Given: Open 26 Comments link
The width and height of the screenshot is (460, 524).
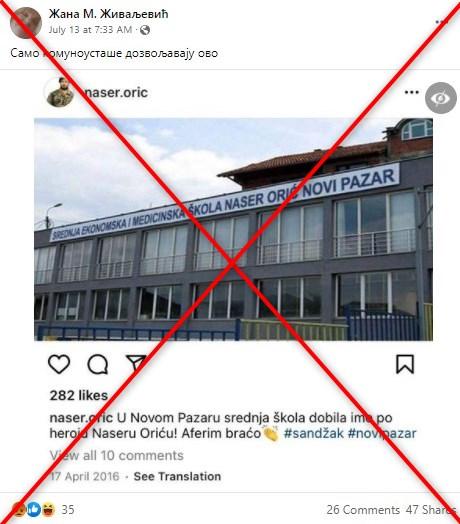Looking at the screenshot, I should tap(363, 510).
